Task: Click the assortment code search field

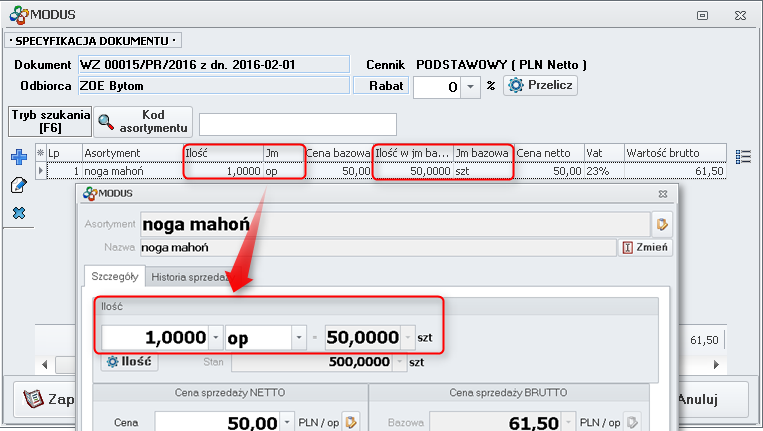Action: click(298, 124)
